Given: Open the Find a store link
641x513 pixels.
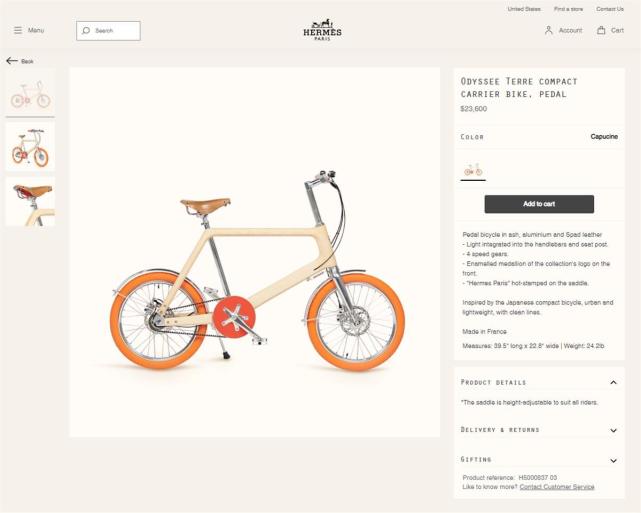Looking at the screenshot, I should coord(568,9).
